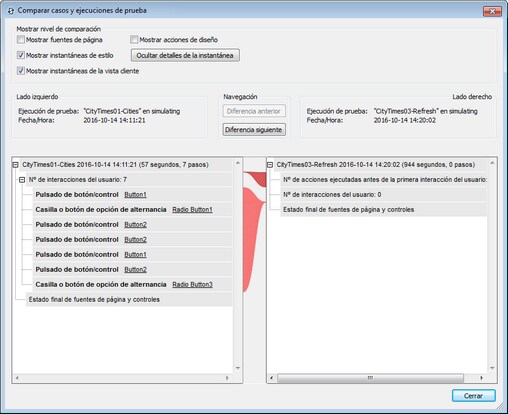Check Mostrar acciones de diseño
508x414 pixels.
pos(134,40)
